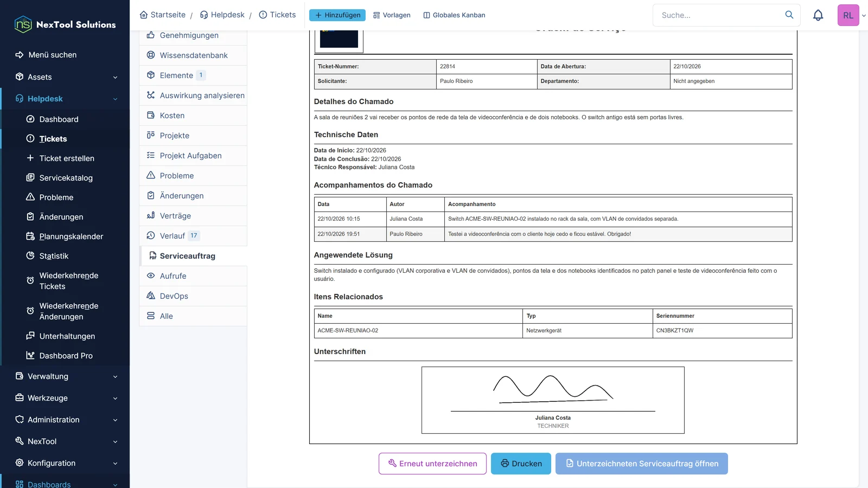
Task: Click the Wissensdatenbank icon
Action: tap(151, 55)
